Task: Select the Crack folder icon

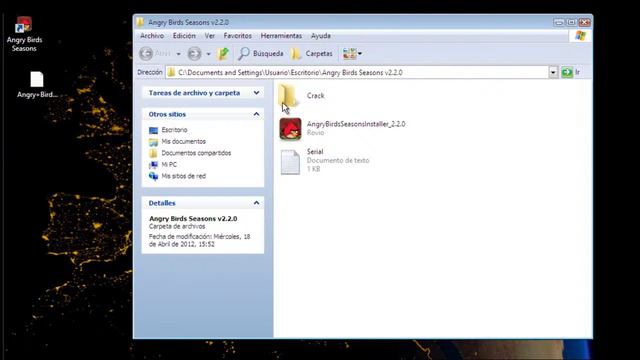Action: point(289,96)
